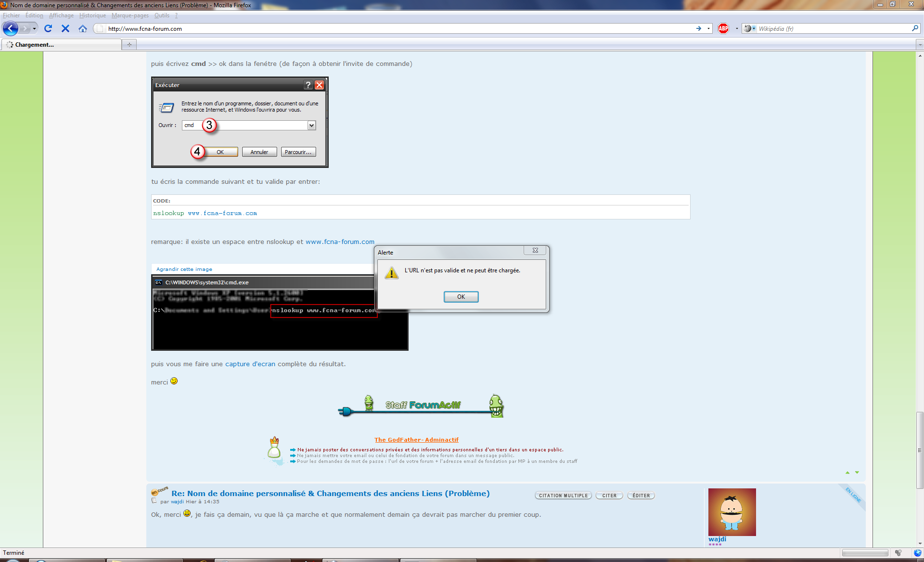Open the Adblock Plus dropdown arrow

click(x=736, y=28)
